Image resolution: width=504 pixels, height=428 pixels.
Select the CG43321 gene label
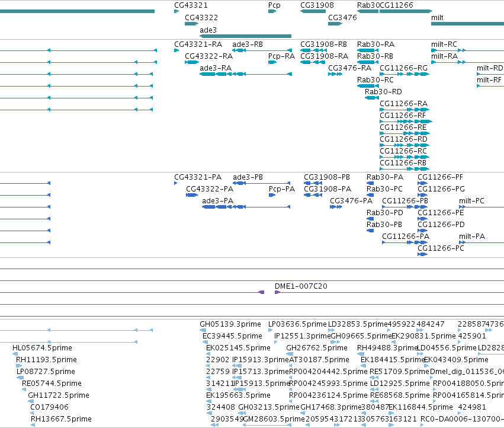click(191, 5)
